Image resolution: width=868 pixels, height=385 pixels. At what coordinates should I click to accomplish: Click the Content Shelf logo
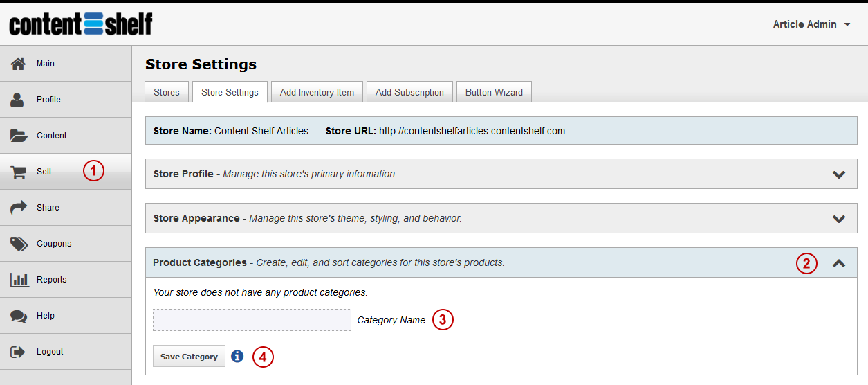(x=81, y=24)
